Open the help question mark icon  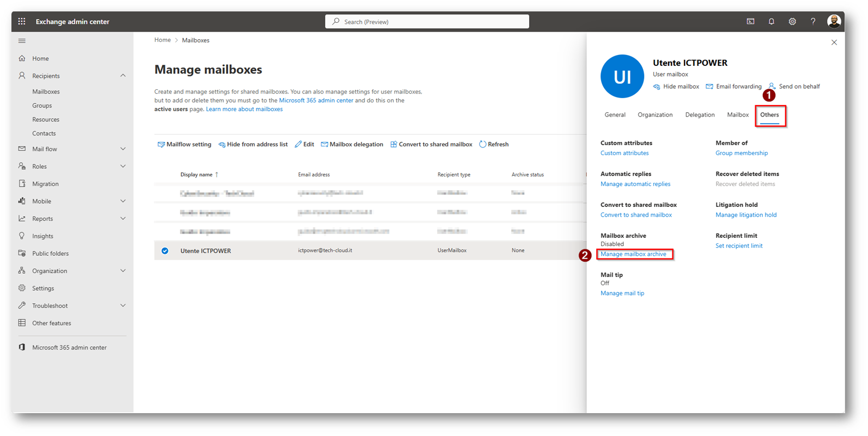click(813, 21)
